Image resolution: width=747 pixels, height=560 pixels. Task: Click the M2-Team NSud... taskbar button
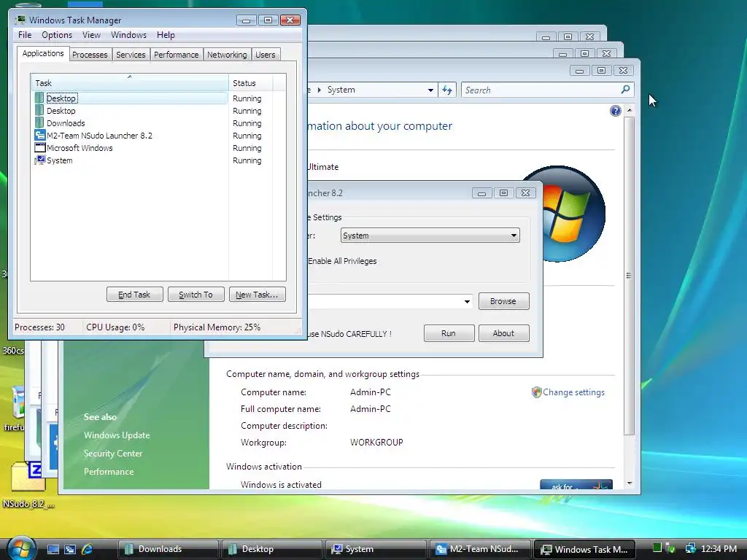480,549
